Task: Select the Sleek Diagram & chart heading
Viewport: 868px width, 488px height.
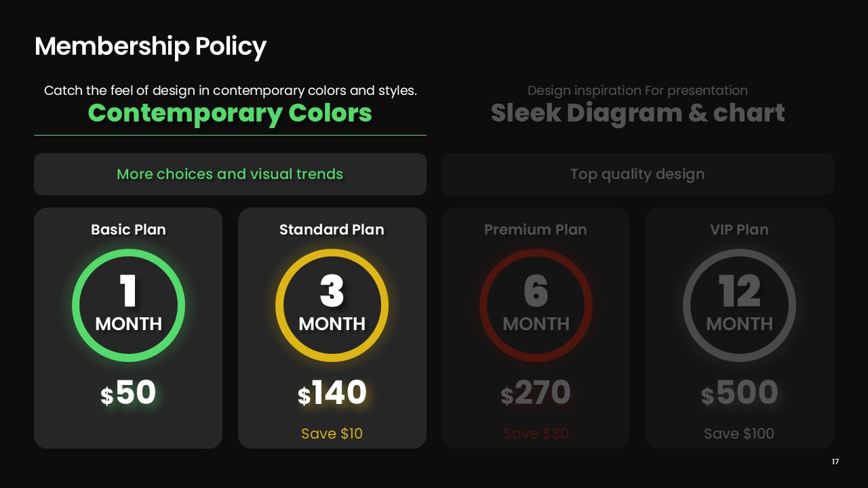Action: (637, 113)
